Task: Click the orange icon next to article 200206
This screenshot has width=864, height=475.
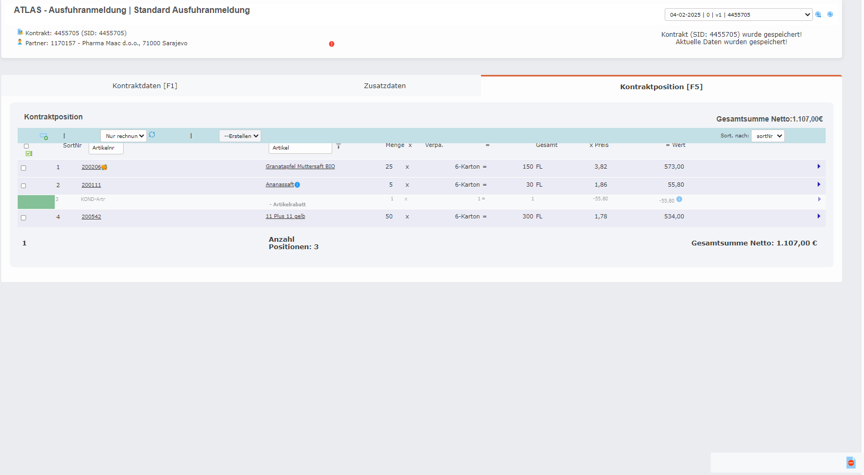Action: (x=104, y=168)
